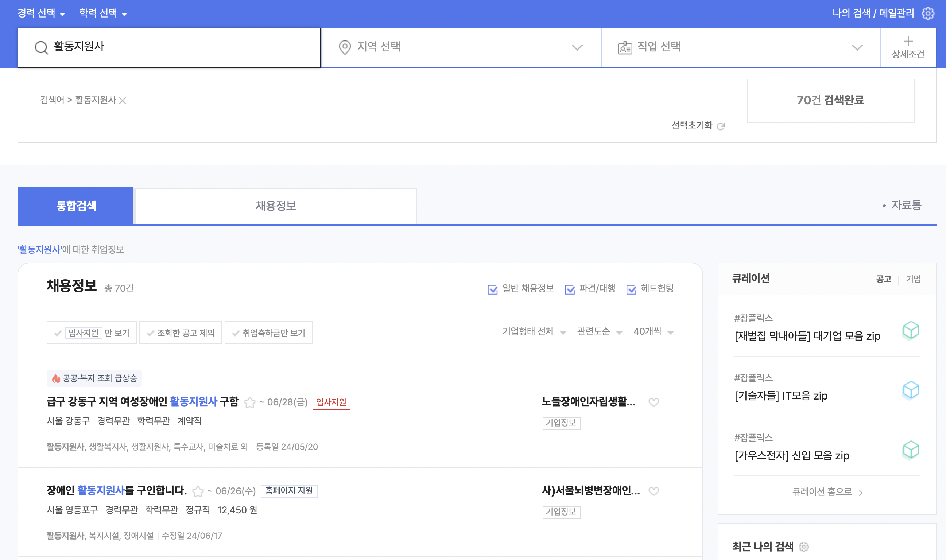This screenshot has width=946, height=560.
Task: Select the 기업 tab in the 큐레이션 panel
Action: coord(914,279)
